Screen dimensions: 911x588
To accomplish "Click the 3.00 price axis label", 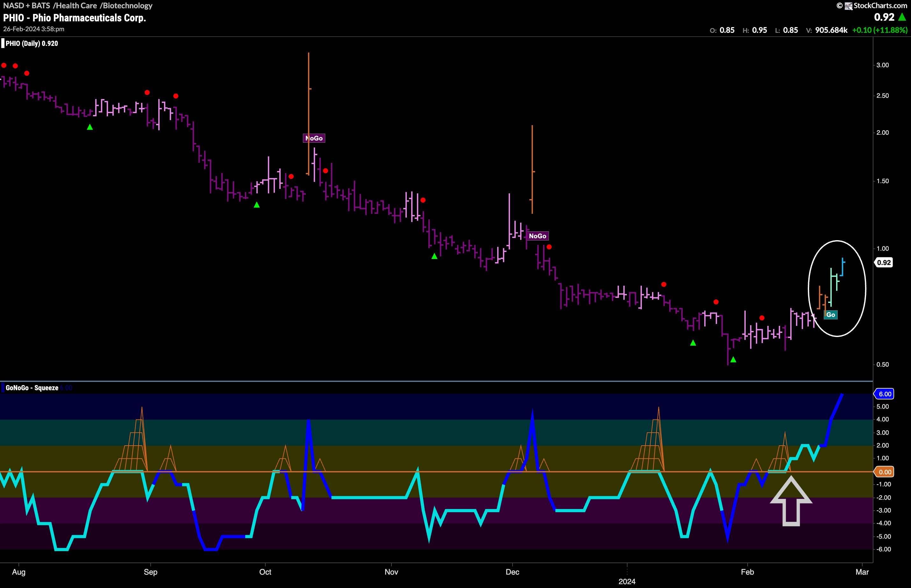I will 882,65.
